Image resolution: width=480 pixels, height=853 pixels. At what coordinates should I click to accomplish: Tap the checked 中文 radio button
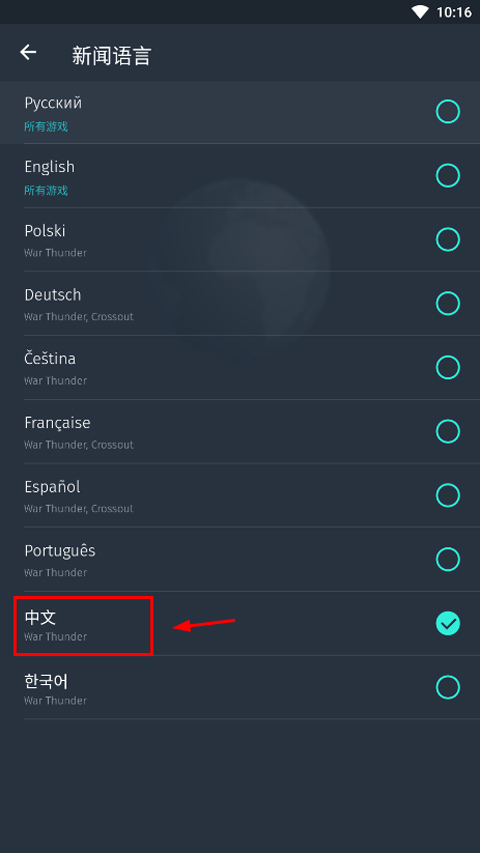(448, 623)
